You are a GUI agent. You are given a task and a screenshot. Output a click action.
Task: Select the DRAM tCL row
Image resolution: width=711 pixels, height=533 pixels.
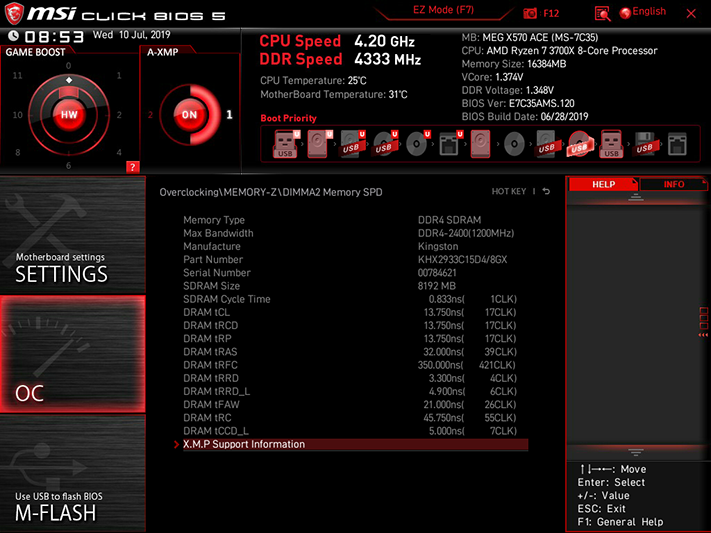click(350, 312)
